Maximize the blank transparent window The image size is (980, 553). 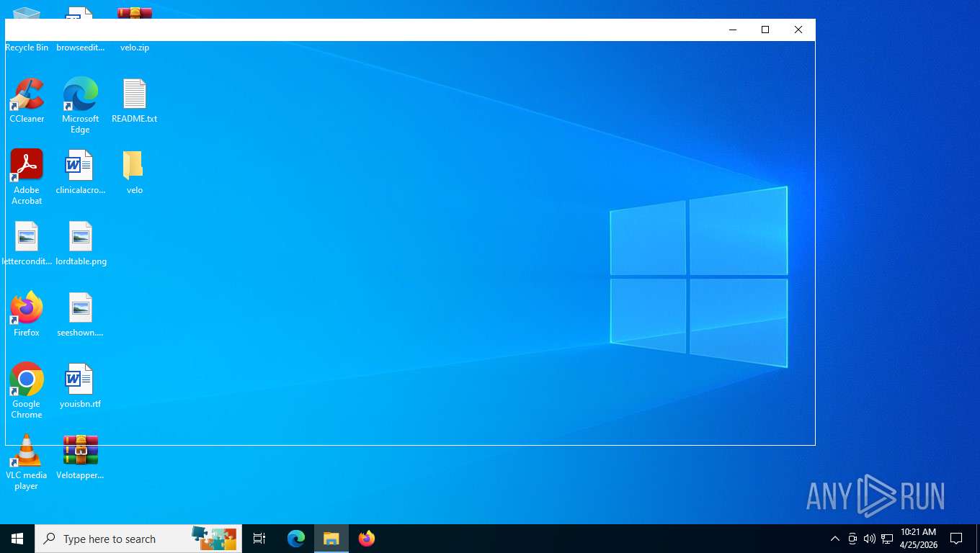pos(765,30)
